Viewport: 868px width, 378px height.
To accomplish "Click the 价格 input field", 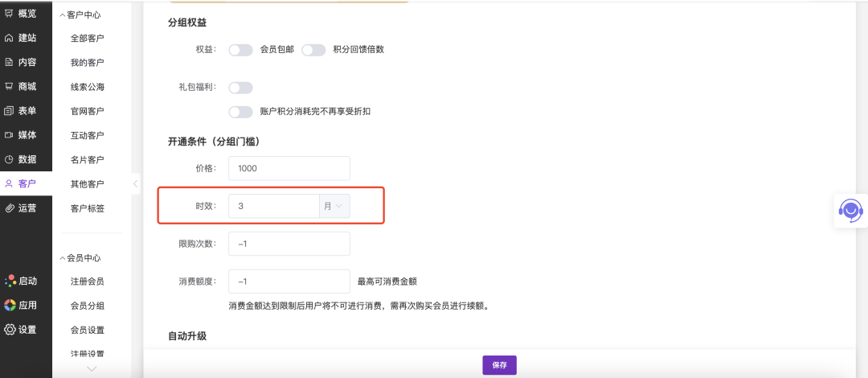I will click(289, 168).
